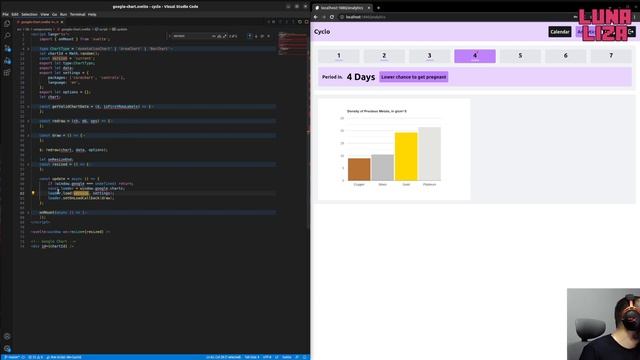Click the Lower chance to get pregnant badge
This screenshot has width=640, height=360.
click(x=413, y=77)
